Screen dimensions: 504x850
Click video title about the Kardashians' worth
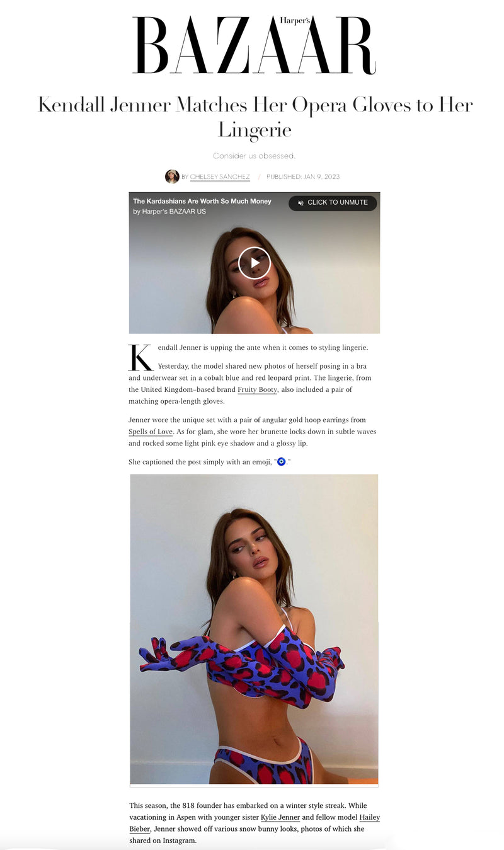(x=202, y=201)
